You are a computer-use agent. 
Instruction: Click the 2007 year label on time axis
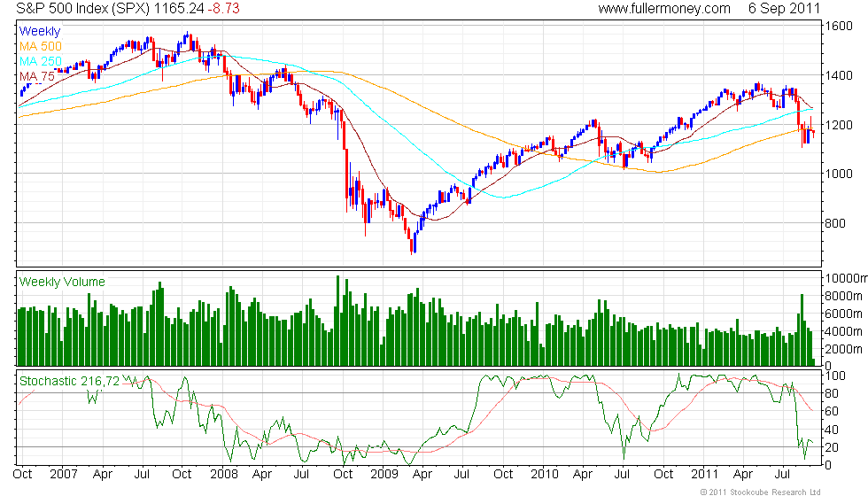[x=63, y=475]
